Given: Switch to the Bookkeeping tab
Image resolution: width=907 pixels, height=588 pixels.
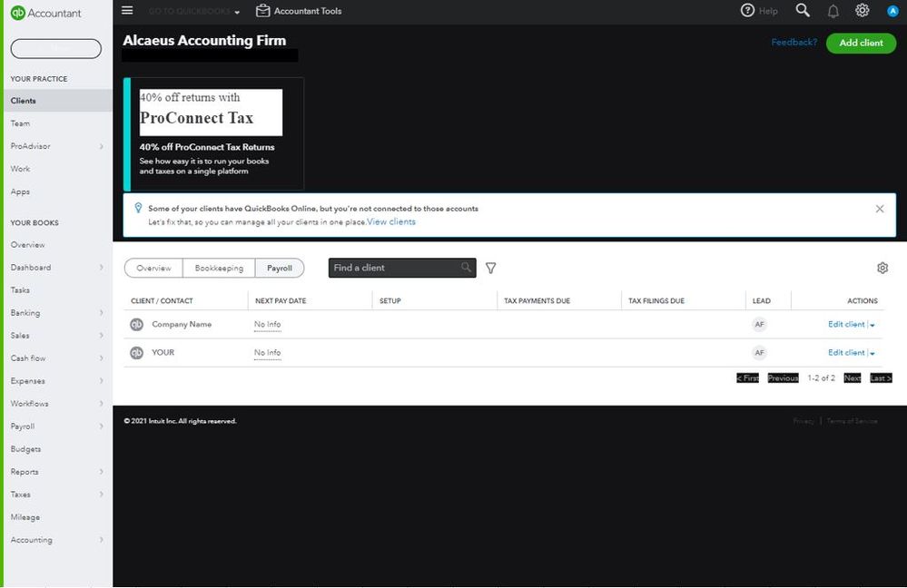Looking at the screenshot, I should [219, 268].
